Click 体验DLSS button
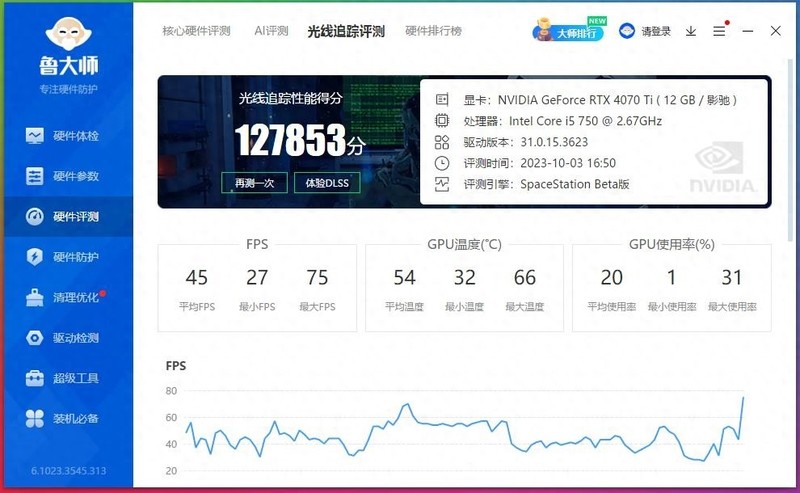 coord(327,183)
